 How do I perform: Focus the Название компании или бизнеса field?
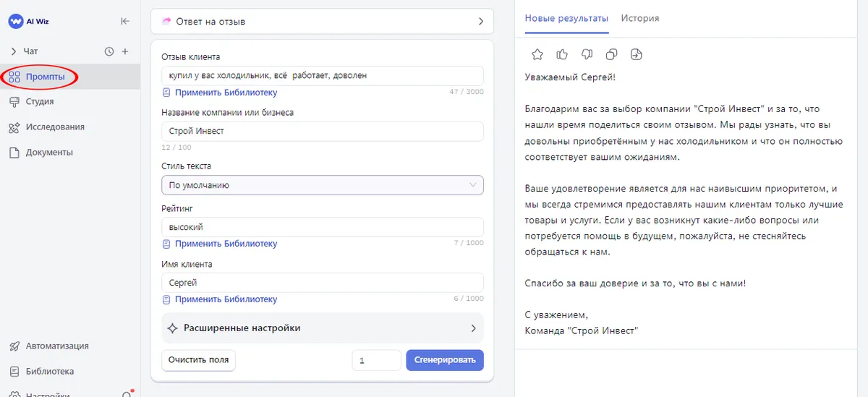click(x=322, y=131)
